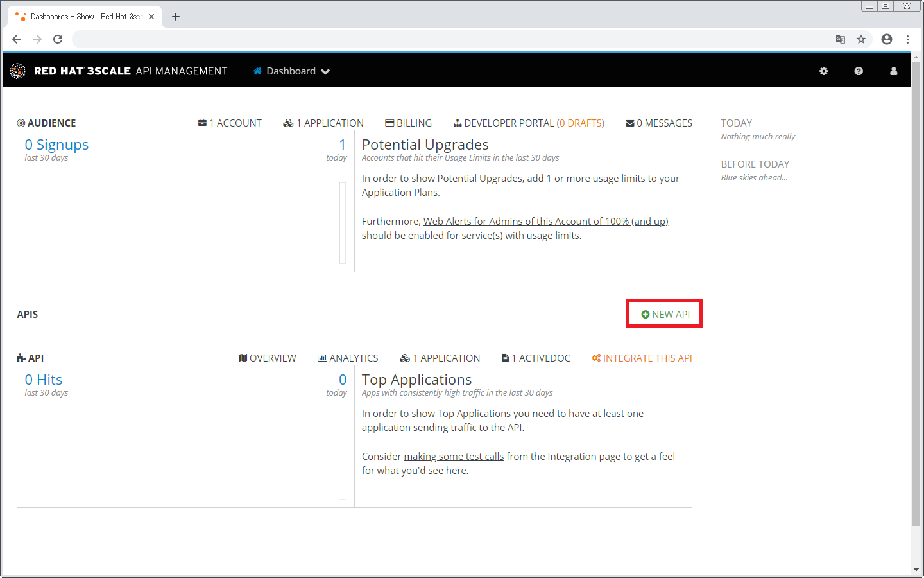This screenshot has height=578, width=924.
Task: Open 1 ActiveDoc link
Action: tap(536, 358)
